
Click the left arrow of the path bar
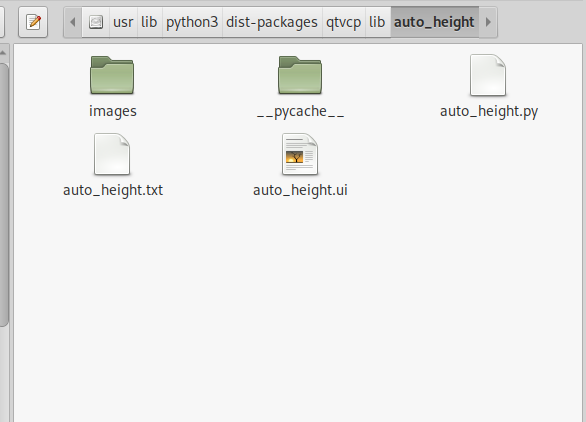73,22
